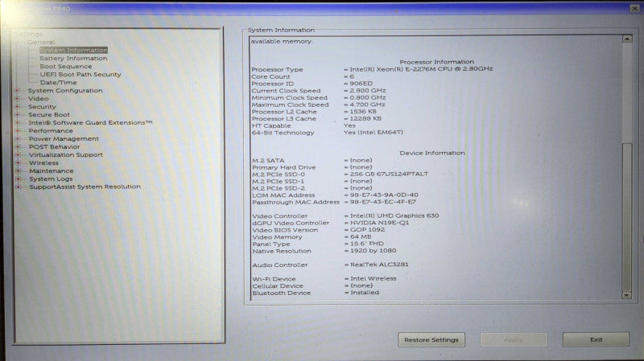Select the Secure Boot category label
The height and width of the screenshot is (361, 644).
[x=49, y=114]
